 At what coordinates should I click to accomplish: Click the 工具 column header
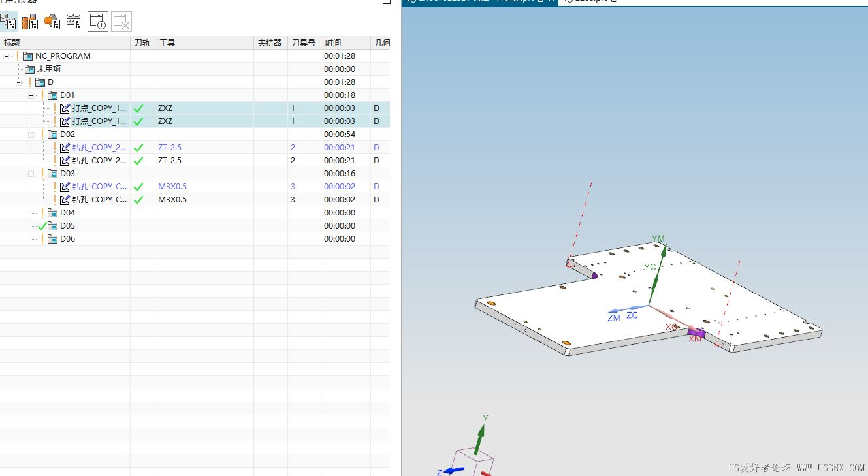pos(204,43)
